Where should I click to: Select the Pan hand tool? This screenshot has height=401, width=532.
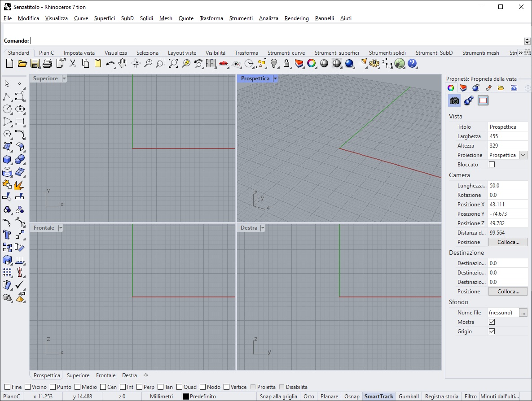pos(123,63)
